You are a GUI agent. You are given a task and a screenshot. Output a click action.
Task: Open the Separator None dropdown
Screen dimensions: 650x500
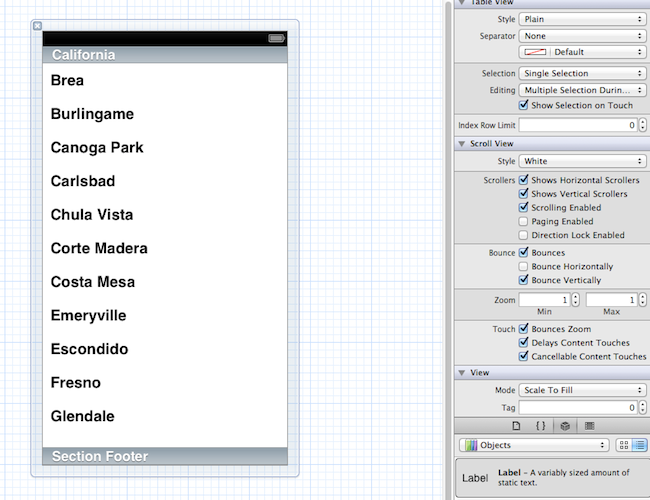[582, 36]
